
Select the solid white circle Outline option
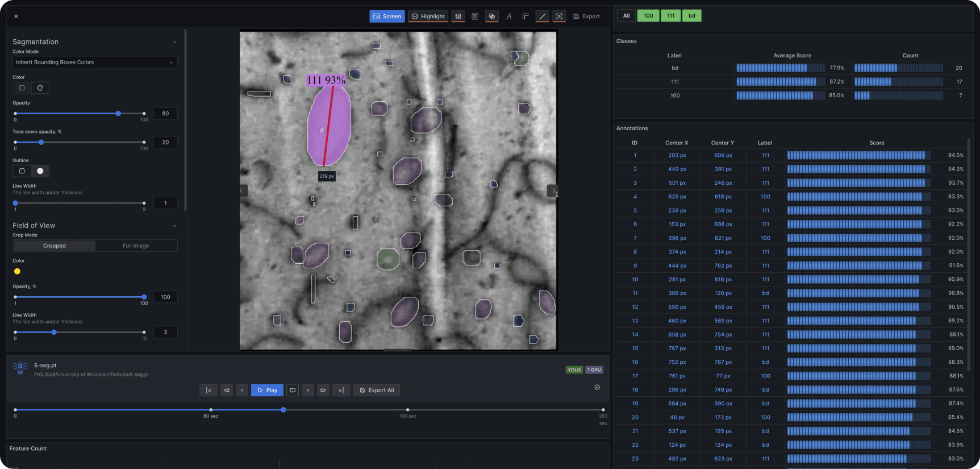pyautogui.click(x=40, y=171)
